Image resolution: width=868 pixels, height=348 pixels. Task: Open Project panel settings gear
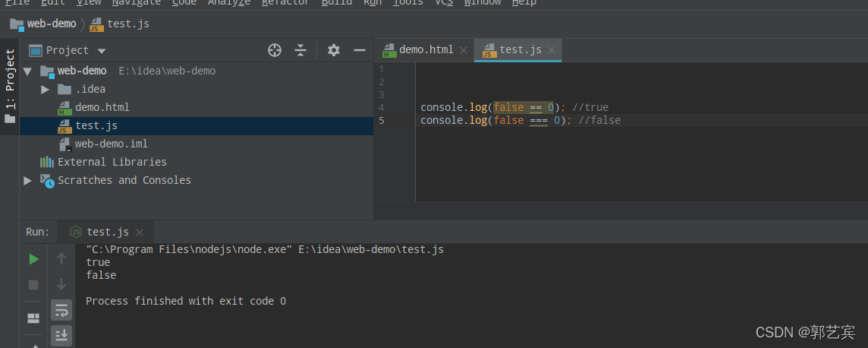(x=333, y=50)
